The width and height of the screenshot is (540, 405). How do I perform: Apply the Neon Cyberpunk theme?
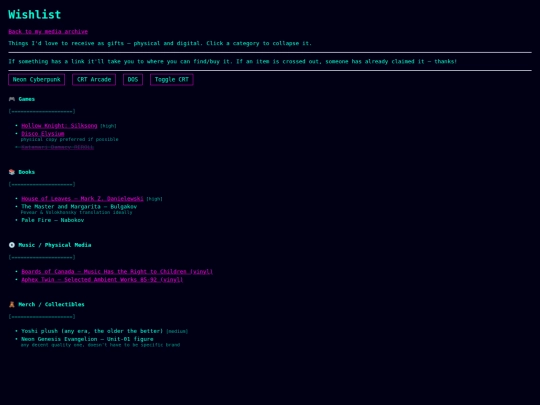37,80
